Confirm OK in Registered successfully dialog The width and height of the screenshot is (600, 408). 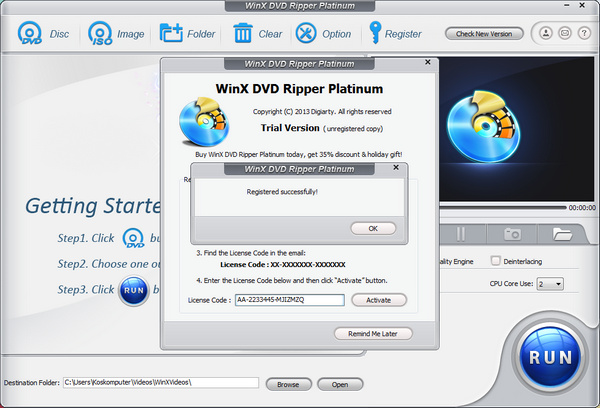point(373,228)
